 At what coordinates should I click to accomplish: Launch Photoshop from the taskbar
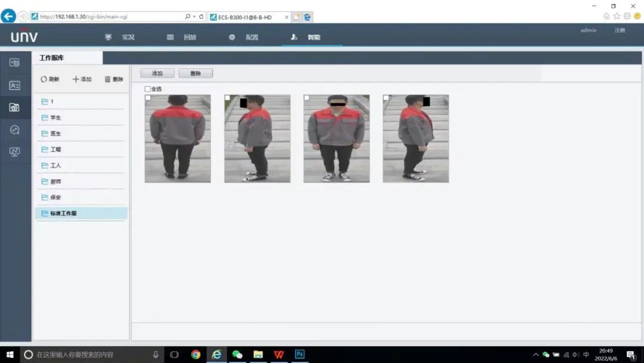click(x=299, y=355)
